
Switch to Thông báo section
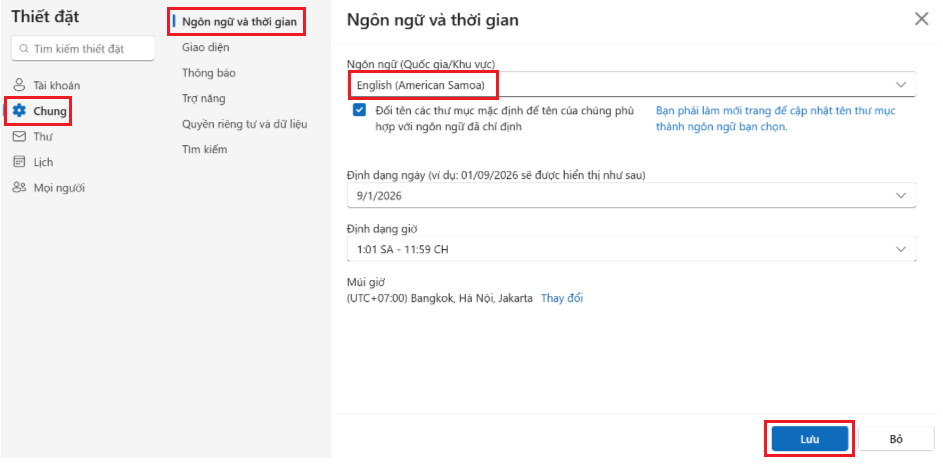[x=209, y=73]
